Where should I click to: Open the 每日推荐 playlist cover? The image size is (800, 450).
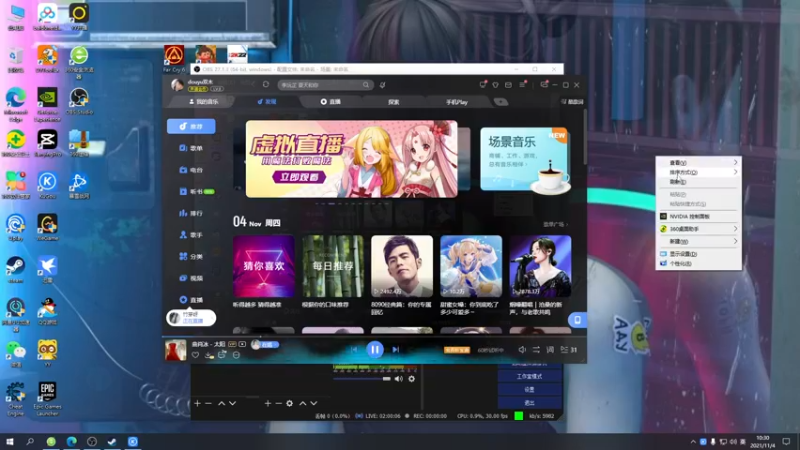tap(333, 266)
